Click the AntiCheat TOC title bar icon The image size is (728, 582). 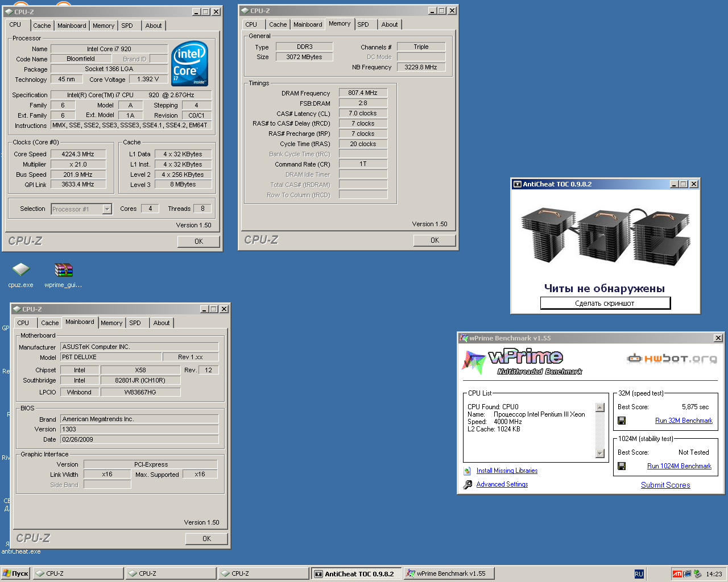(517, 184)
